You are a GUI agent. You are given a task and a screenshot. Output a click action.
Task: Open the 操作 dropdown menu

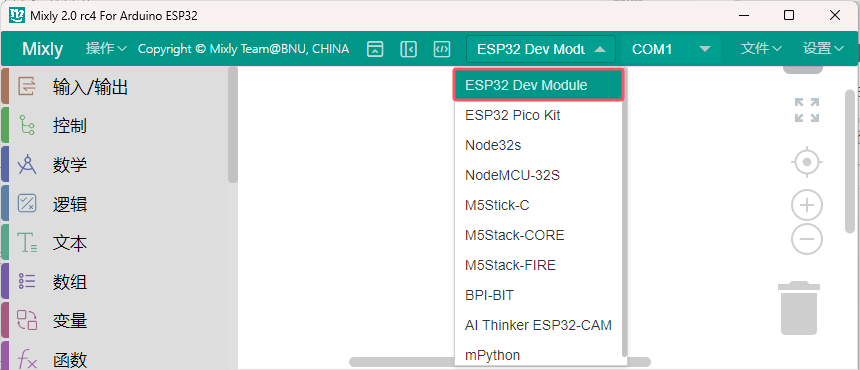(x=106, y=49)
